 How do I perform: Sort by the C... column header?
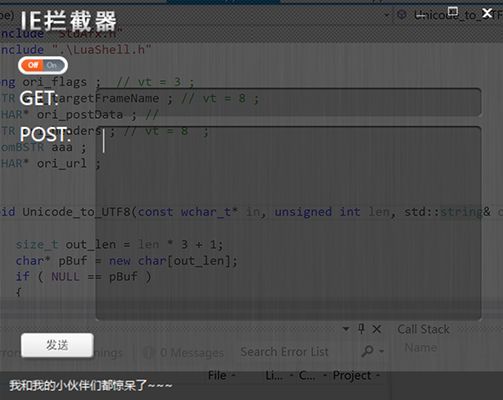pyautogui.click(x=307, y=376)
